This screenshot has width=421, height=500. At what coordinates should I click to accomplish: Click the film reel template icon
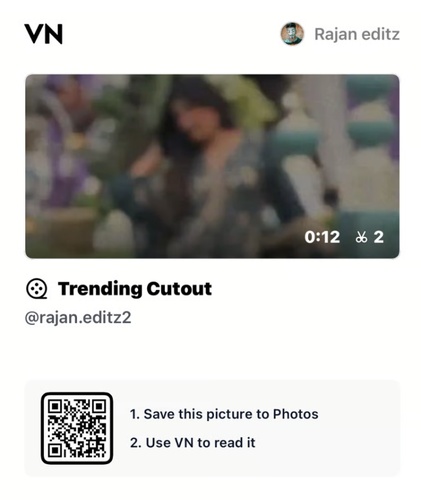click(36, 289)
